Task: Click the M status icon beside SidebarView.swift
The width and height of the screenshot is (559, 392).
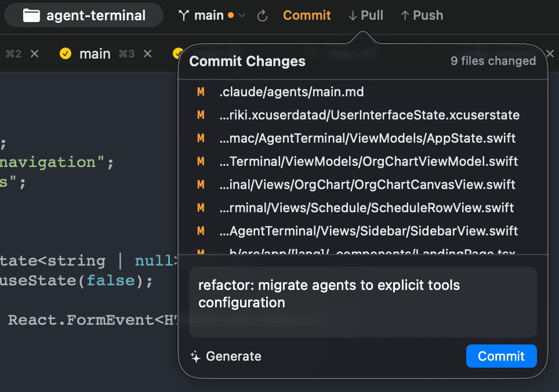Action: coord(201,231)
